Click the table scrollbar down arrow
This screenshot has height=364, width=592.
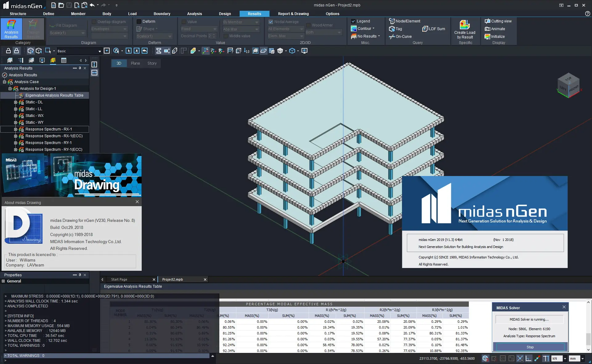[x=588, y=350]
